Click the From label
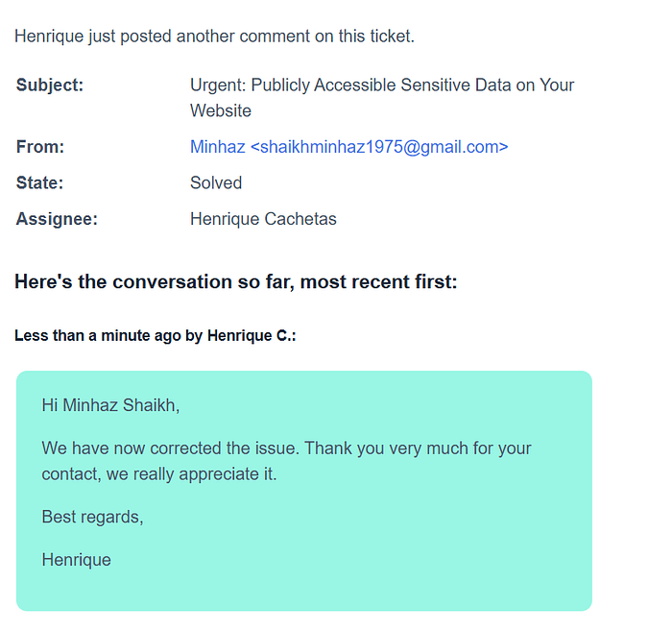The height and width of the screenshot is (630, 672). [x=40, y=147]
